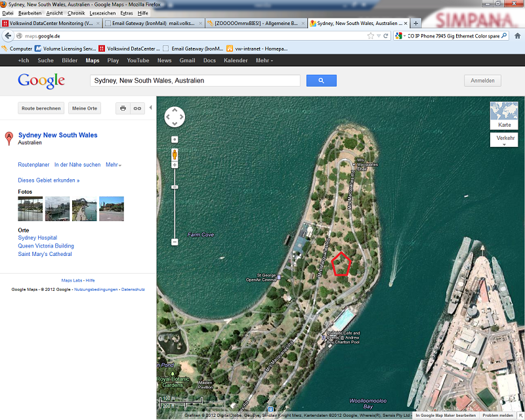Open Bilder from Google top bar
The height and width of the screenshot is (420, 525).
(70, 60)
